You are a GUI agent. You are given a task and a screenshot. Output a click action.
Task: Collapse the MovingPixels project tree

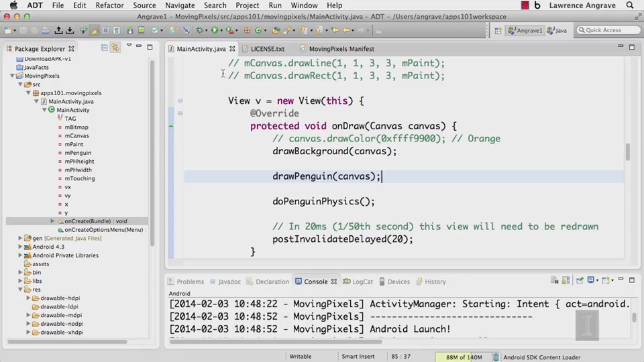(11, 76)
